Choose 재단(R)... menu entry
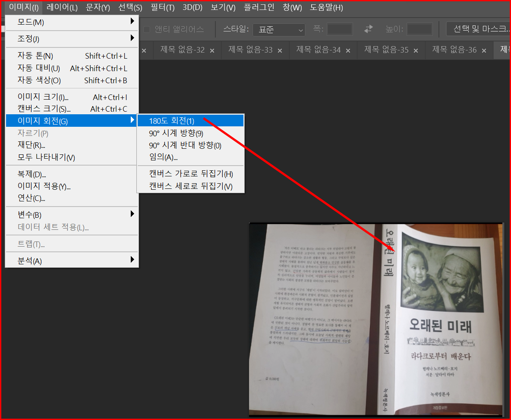This screenshot has width=511, height=420. pos(72,145)
